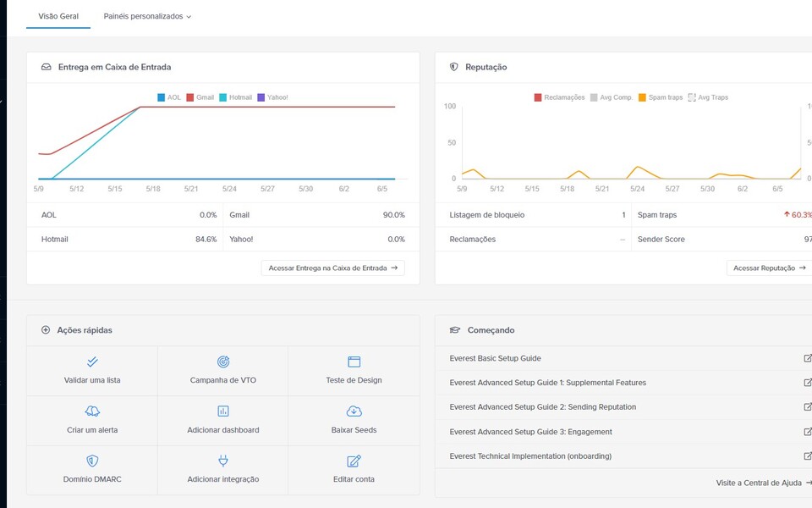This screenshot has height=508, width=812.
Task: Click external link icon for Supplemental Features guide
Action: pos(807,383)
